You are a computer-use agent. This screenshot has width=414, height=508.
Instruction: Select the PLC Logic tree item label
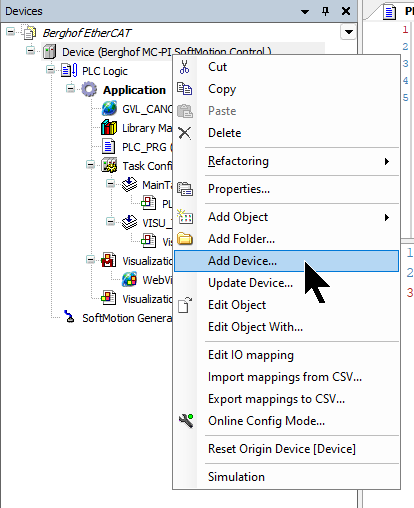pos(105,71)
